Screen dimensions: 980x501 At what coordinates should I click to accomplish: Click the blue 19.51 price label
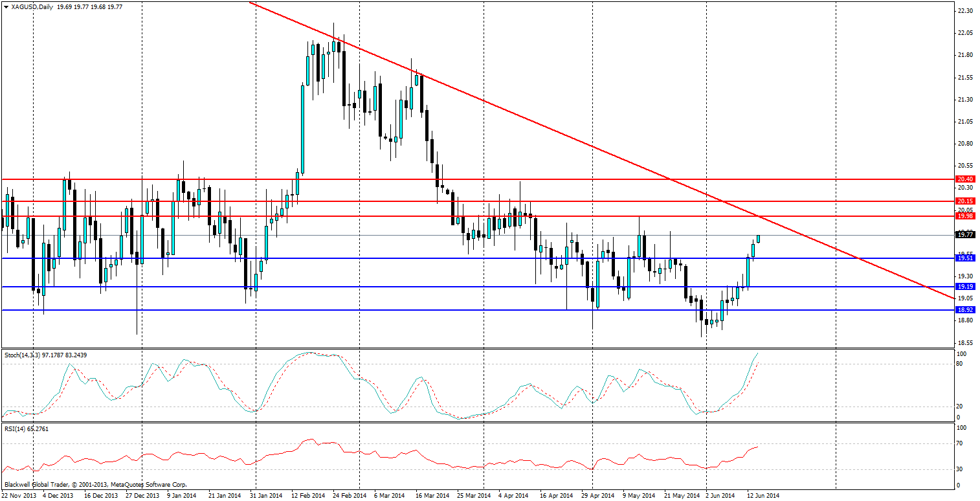pyautogui.click(x=966, y=258)
